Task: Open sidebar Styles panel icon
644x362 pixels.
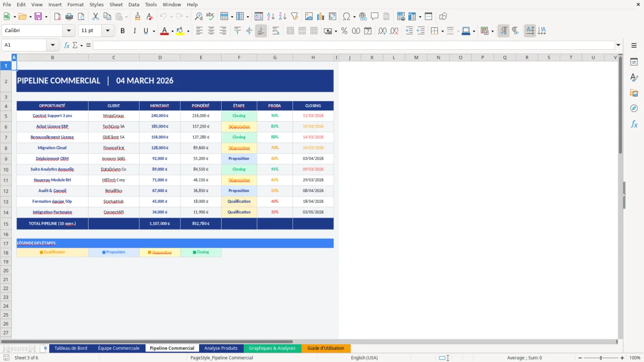Action: pos(634,77)
